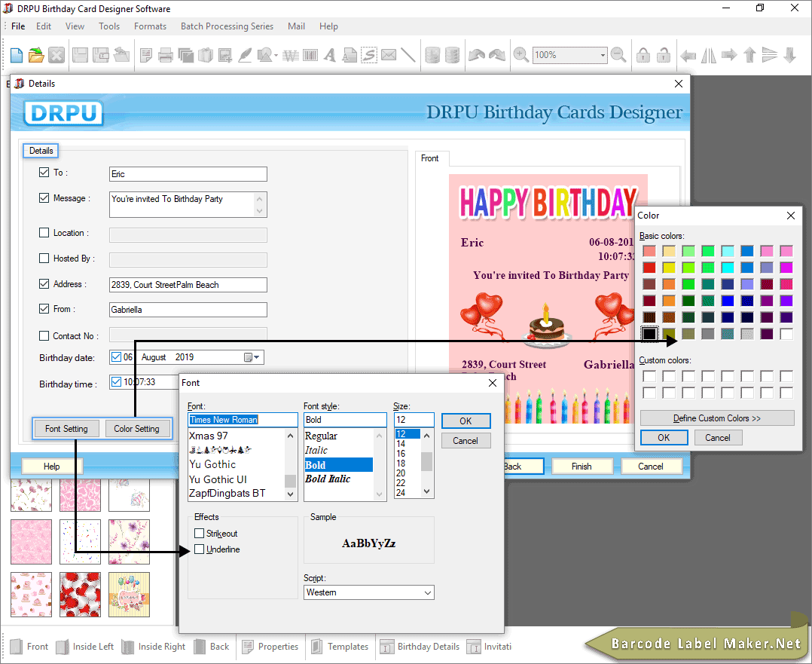The width and height of the screenshot is (812, 664).
Task: Select the black basic color swatch
Action: (649, 333)
